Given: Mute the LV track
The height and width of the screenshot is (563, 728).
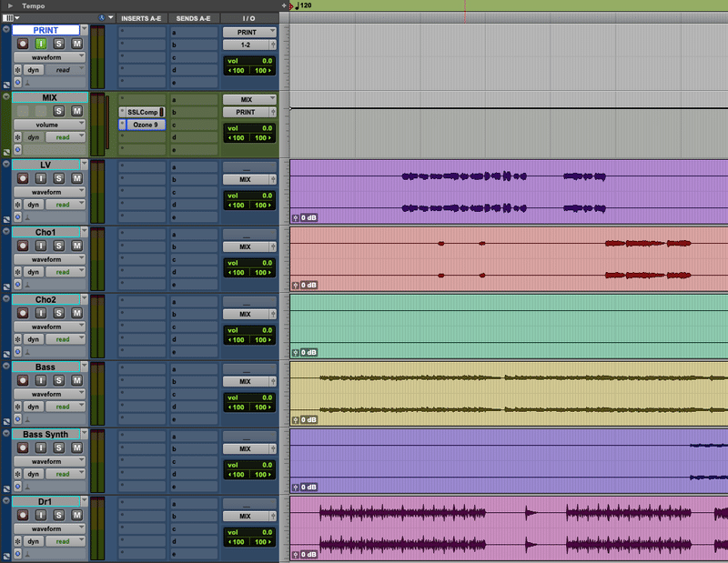Looking at the screenshot, I should click(x=76, y=178).
